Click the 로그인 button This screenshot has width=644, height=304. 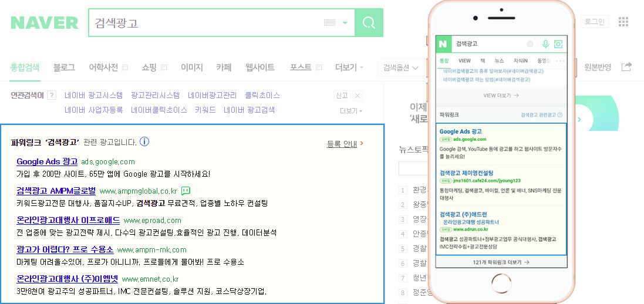point(594,22)
